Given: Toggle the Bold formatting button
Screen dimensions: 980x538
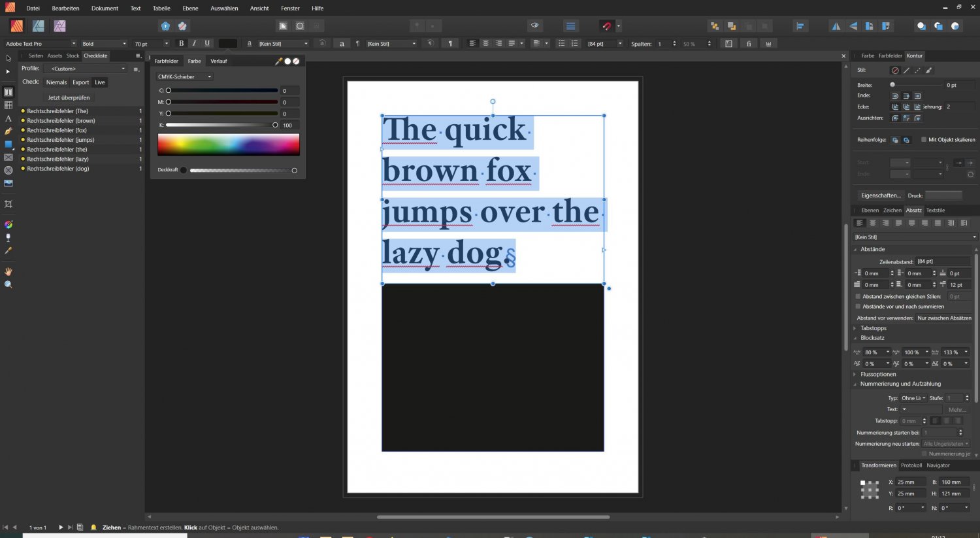Looking at the screenshot, I should tap(181, 44).
